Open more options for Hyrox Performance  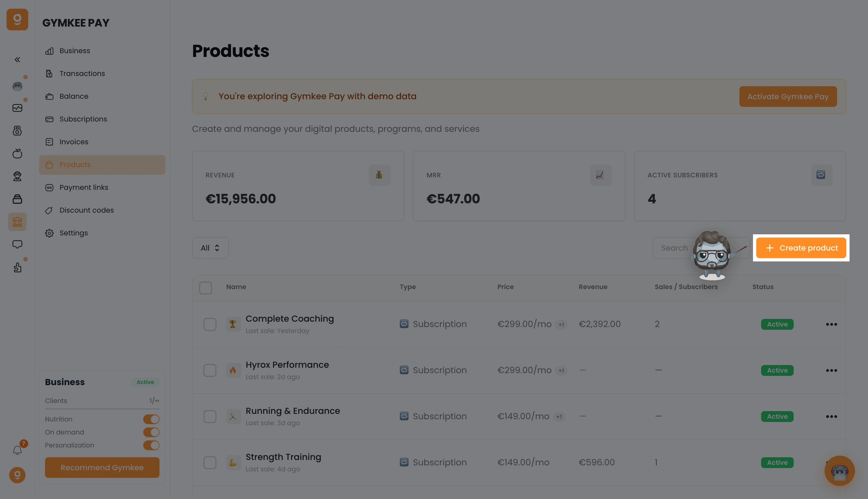(x=831, y=371)
